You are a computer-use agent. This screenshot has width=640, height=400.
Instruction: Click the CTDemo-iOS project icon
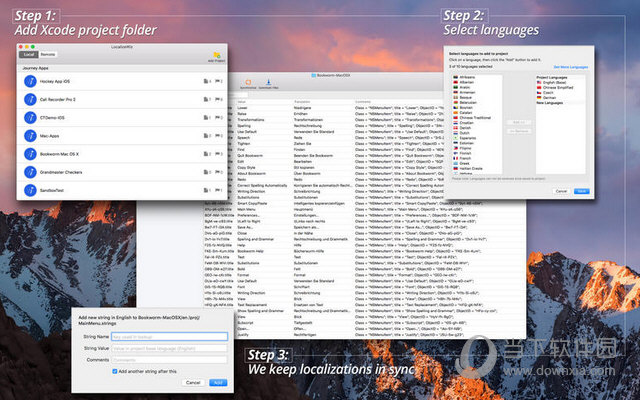tap(30, 118)
